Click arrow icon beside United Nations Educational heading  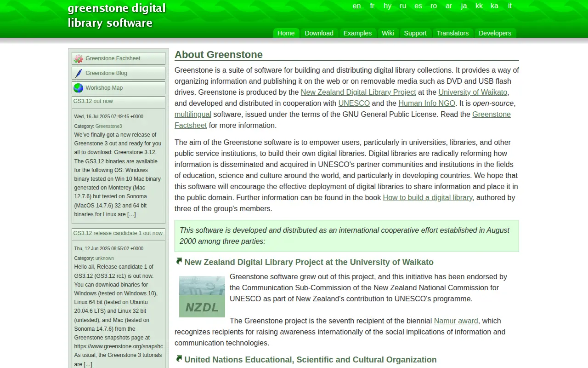pos(179,359)
